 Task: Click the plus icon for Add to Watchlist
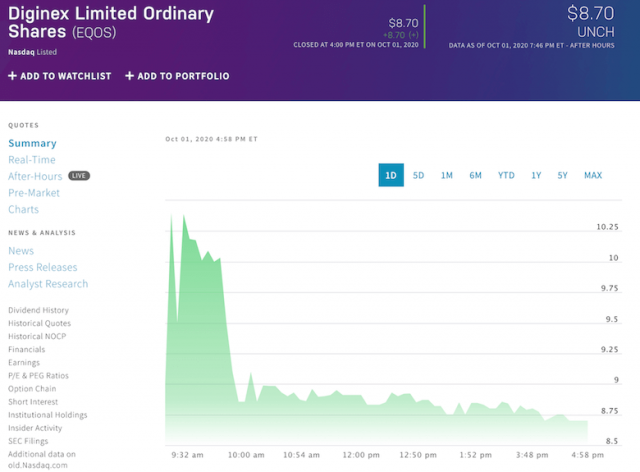(12, 76)
